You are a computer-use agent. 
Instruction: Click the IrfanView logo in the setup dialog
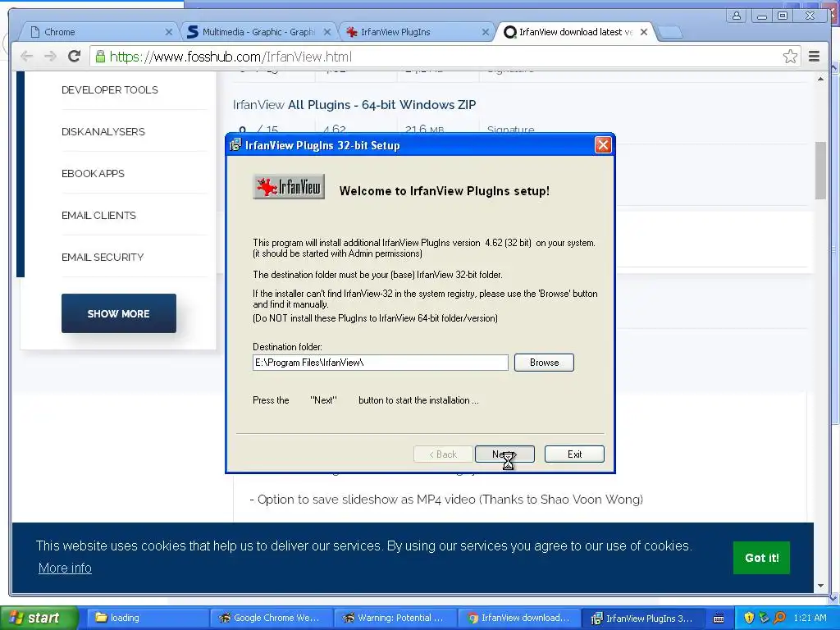(289, 187)
